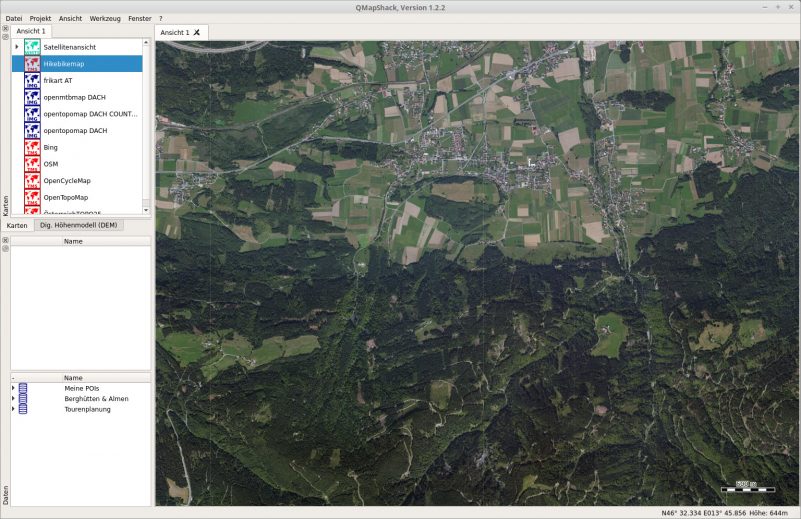Expand the Tourenplanung folder
Screen dimensions: 801x519
coord(14,409)
